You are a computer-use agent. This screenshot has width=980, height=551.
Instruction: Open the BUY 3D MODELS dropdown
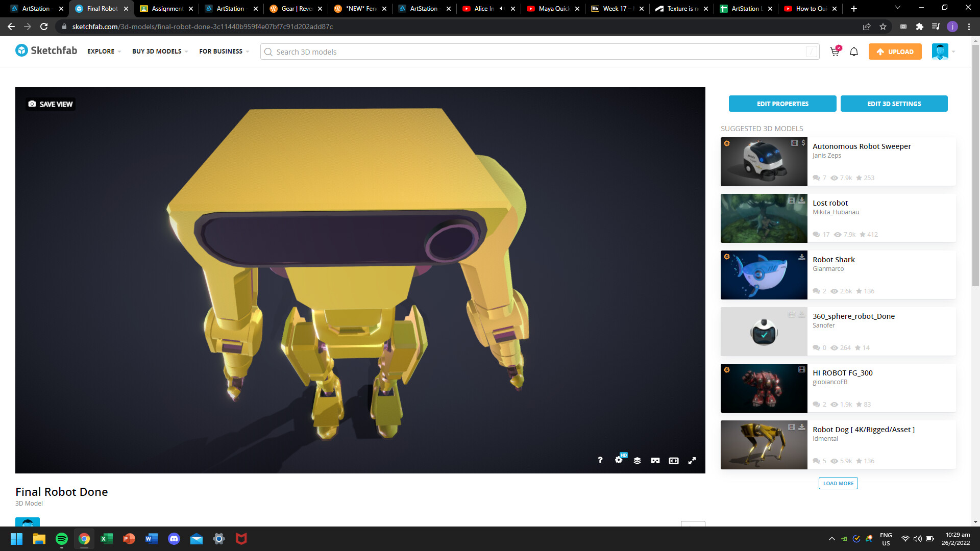pos(159,52)
